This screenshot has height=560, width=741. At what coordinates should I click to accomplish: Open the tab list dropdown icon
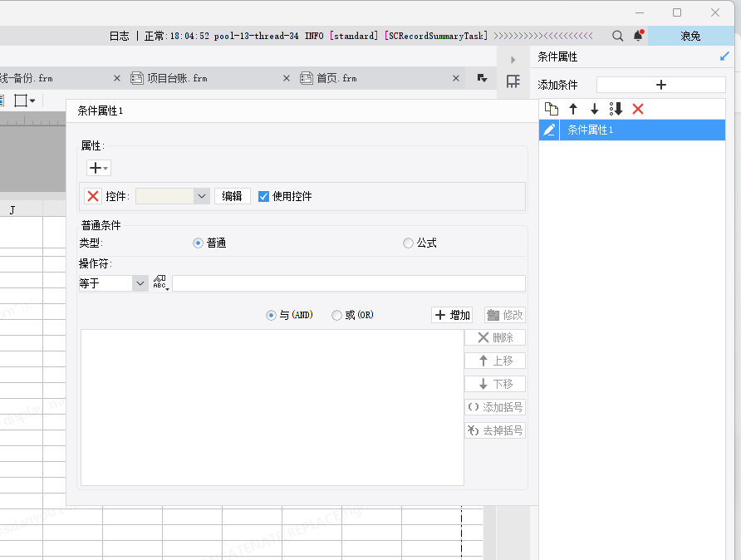tap(482, 78)
